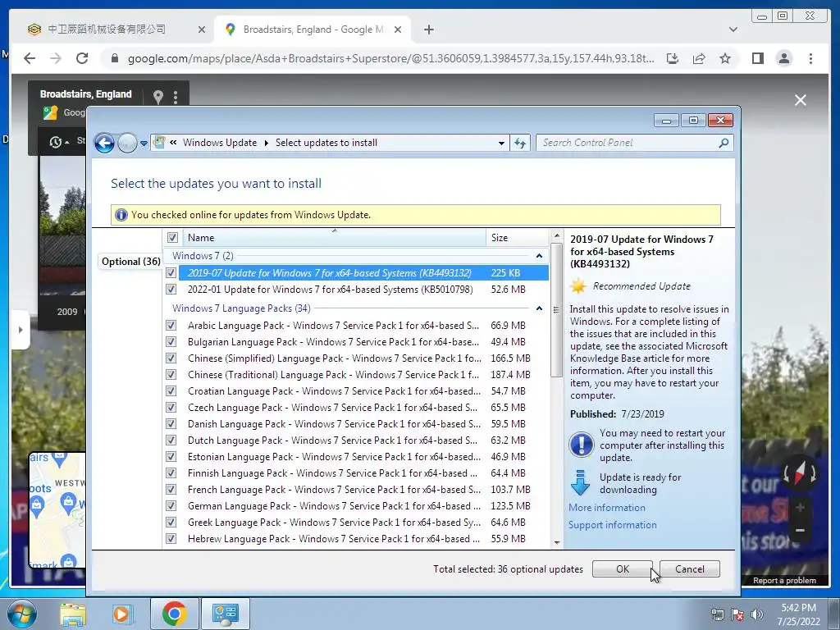Image resolution: width=840 pixels, height=630 pixels.
Task: Open the address bar history dropdown arrow
Action: [x=501, y=143]
